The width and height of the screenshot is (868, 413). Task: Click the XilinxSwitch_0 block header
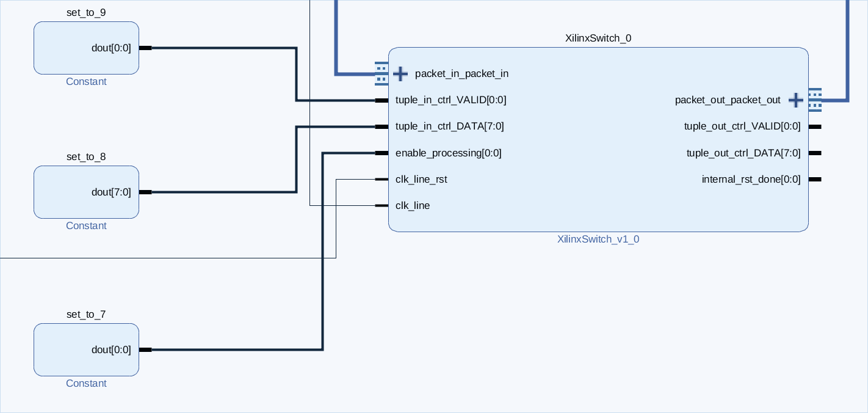(598, 38)
